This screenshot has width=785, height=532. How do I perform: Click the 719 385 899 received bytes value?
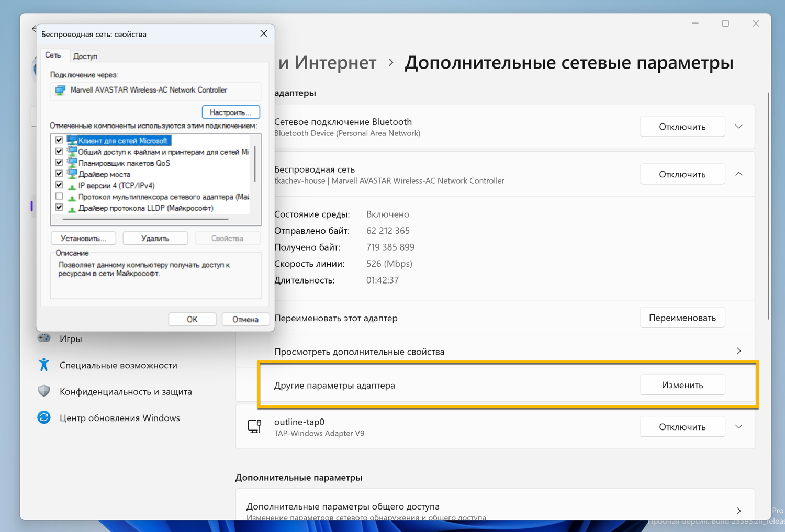[390, 247]
